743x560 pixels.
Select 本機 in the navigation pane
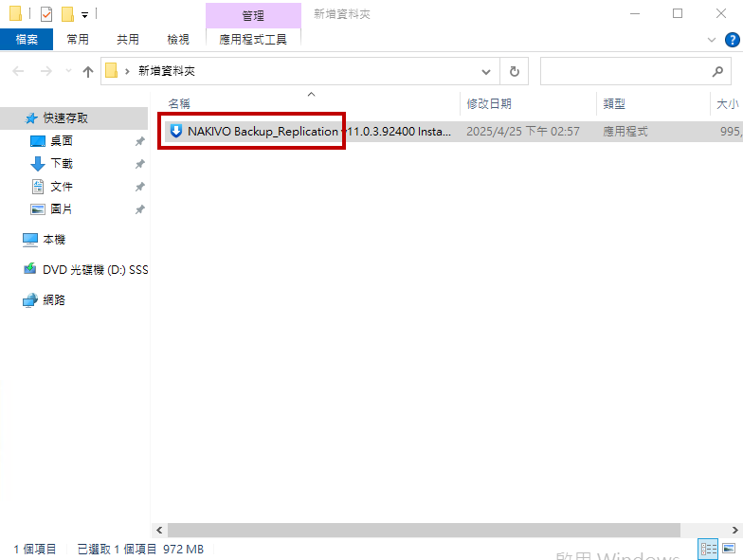[54, 239]
